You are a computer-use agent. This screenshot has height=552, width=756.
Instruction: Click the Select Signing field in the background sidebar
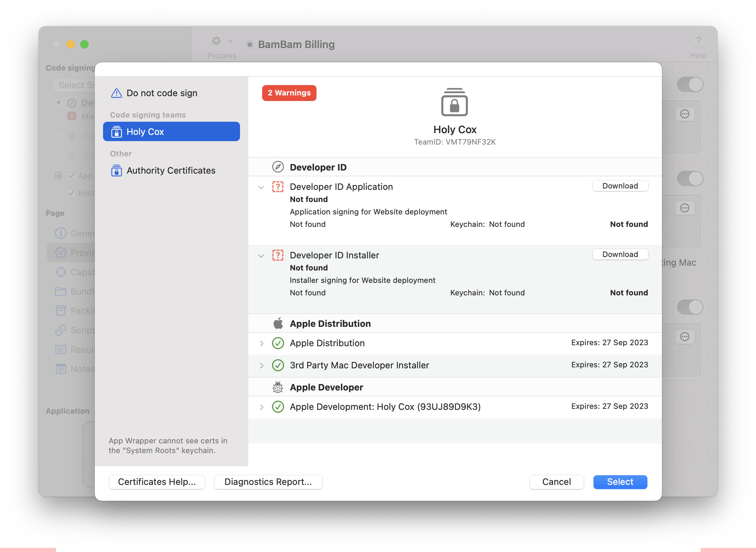pos(74,85)
